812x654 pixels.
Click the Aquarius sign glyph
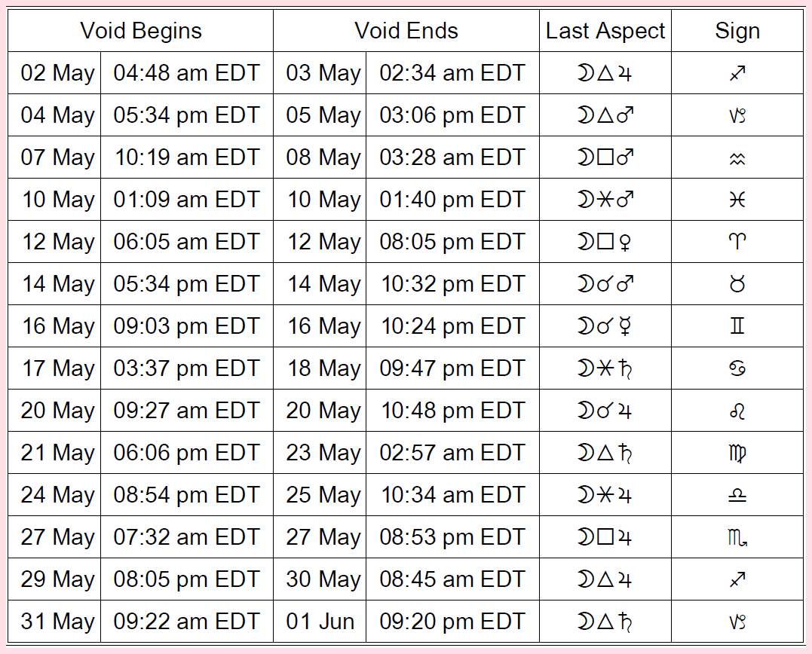737,157
